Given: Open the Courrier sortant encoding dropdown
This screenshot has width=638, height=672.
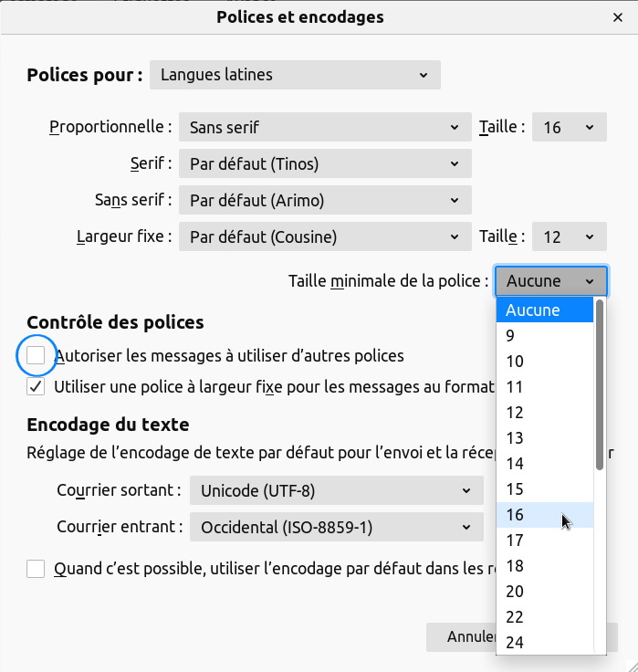Looking at the screenshot, I should [336, 491].
